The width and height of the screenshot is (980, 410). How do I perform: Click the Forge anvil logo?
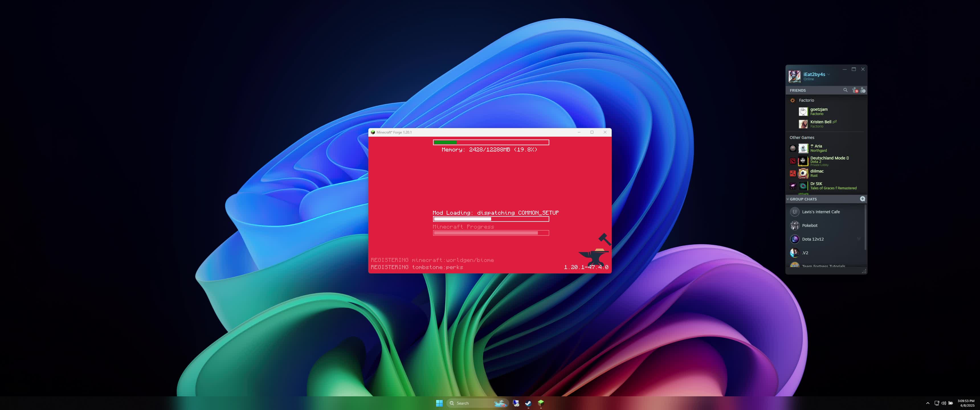(x=595, y=249)
